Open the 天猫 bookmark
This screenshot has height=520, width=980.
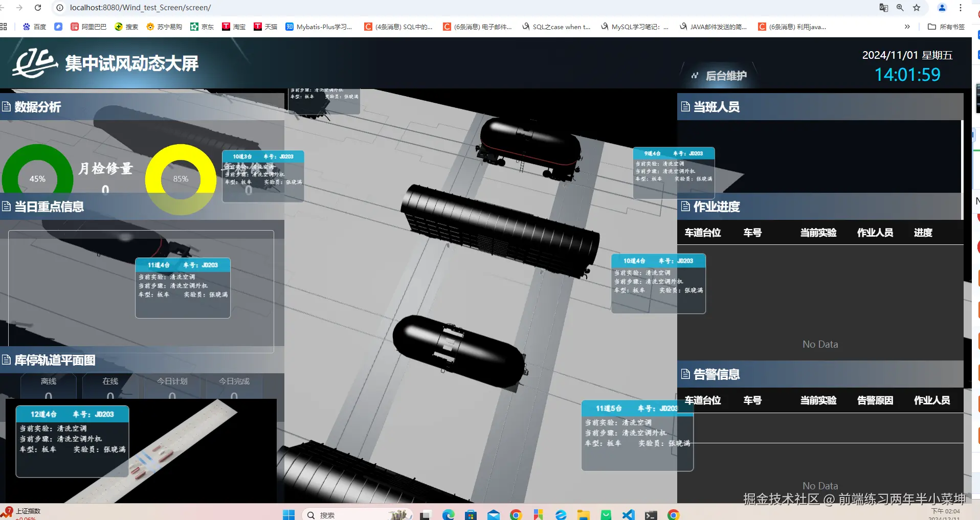pos(265,27)
